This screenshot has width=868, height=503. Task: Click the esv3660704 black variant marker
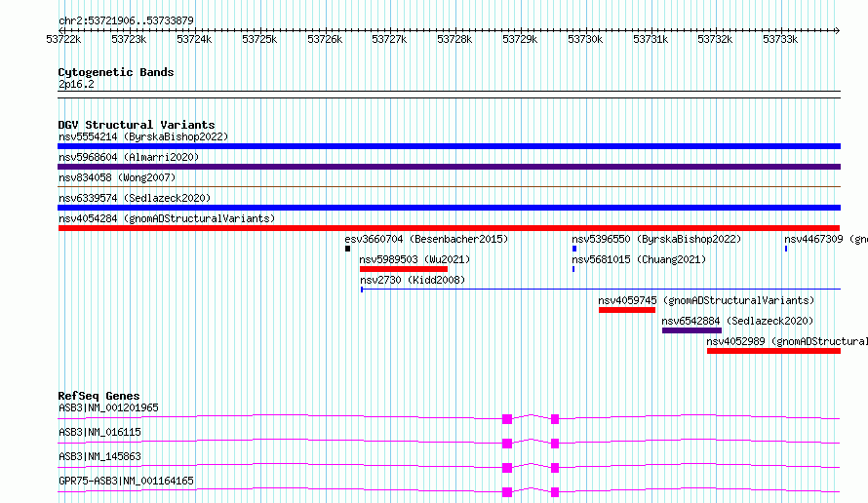pos(347,249)
